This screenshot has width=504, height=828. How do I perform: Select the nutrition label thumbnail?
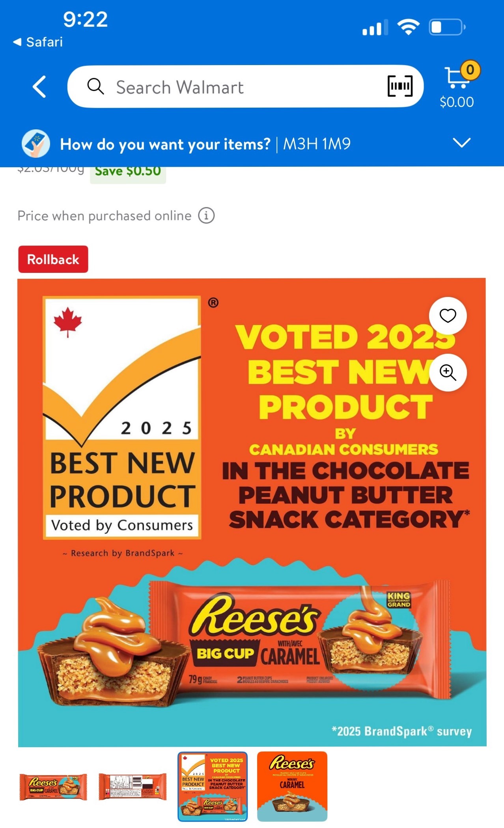(133, 787)
